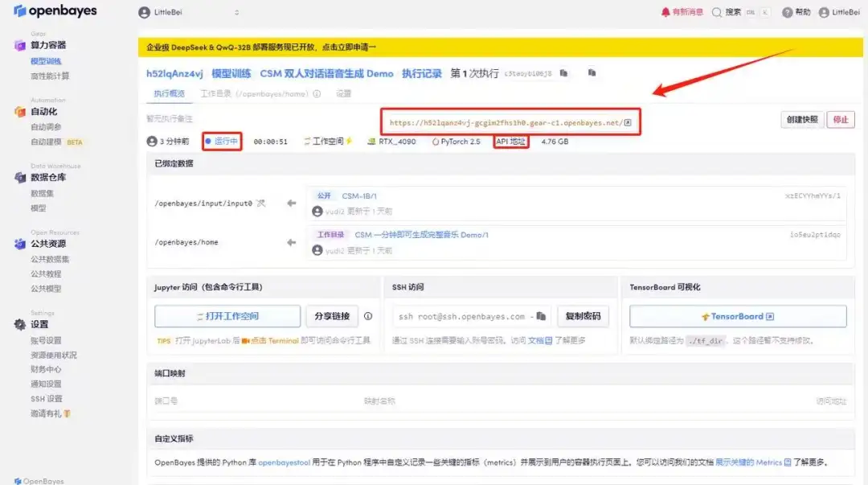This screenshot has width=868, height=485.
Task: Click the arrow icon beside /openbayes/input/input0
Action: coord(291,203)
